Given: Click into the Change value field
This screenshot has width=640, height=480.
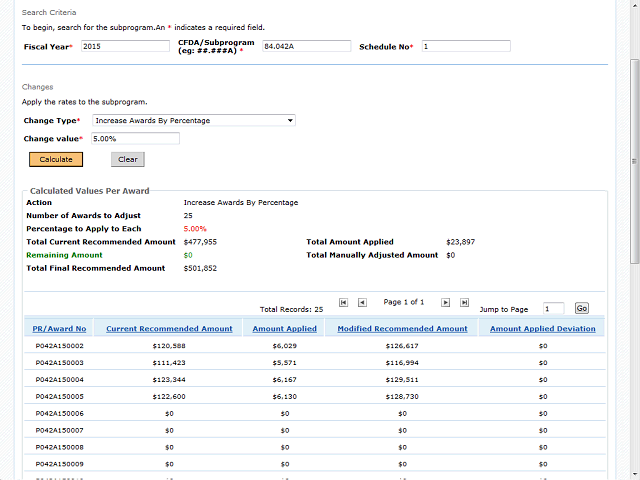Looking at the screenshot, I should (x=135, y=138).
